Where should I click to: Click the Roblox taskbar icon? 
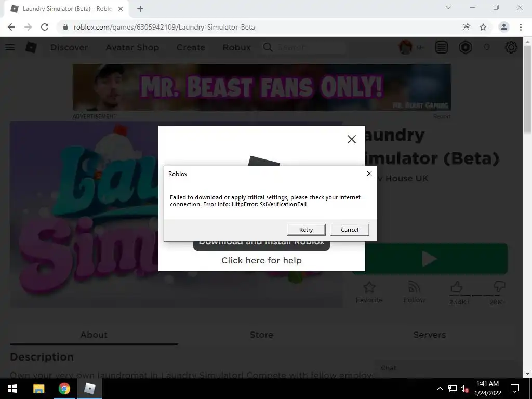pyautogui.click(x=89, y=389)
